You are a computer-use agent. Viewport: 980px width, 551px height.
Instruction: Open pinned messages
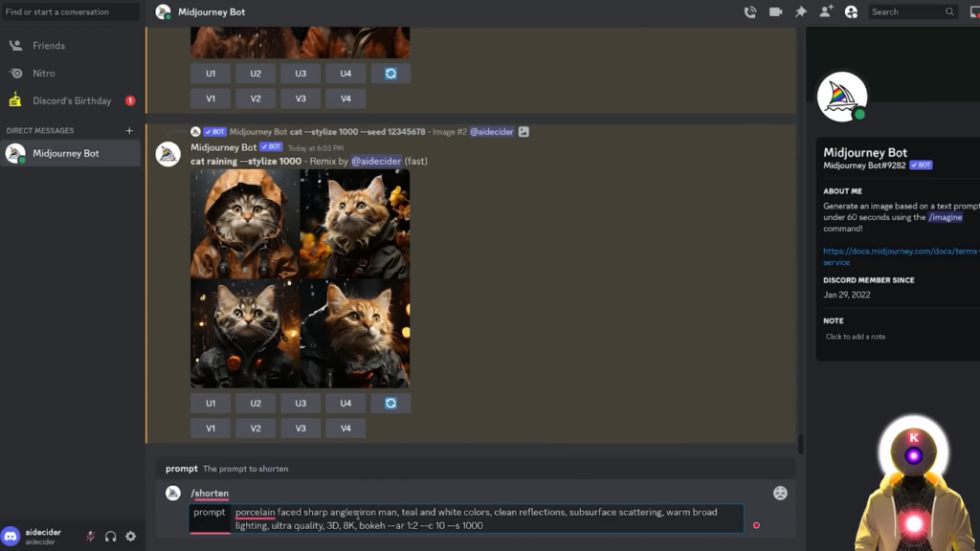pyautogui.click(x=801, y=11)
